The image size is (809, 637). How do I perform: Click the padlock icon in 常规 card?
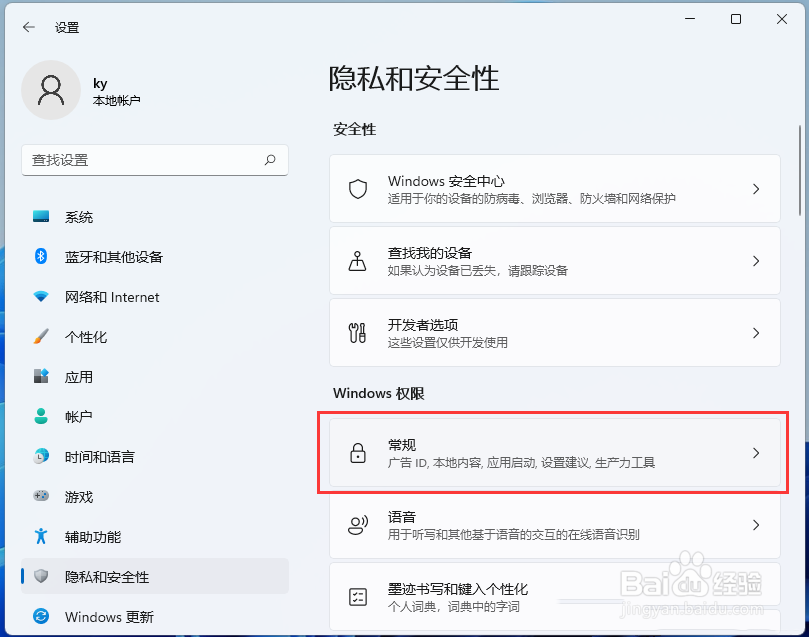tap(358, 453)
